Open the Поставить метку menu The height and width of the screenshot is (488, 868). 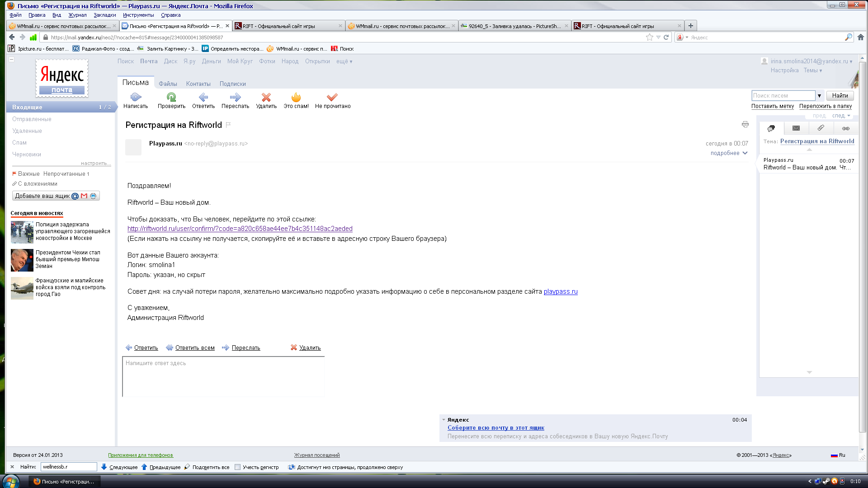tap(772, 106)
